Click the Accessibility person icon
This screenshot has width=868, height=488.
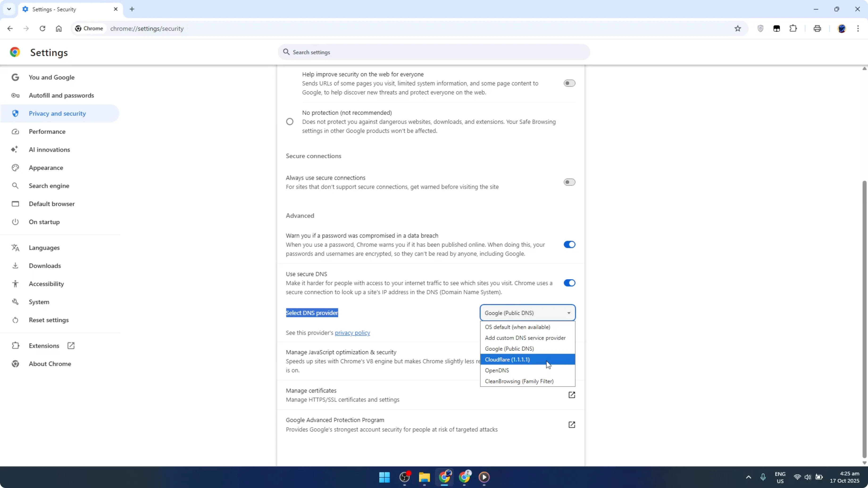pos(15,284)
